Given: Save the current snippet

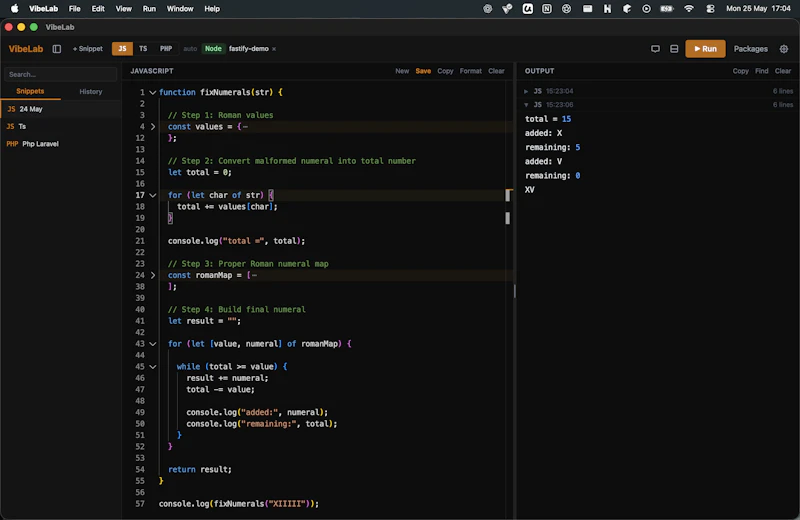Looking at the screenshot, I should point(423,71).
